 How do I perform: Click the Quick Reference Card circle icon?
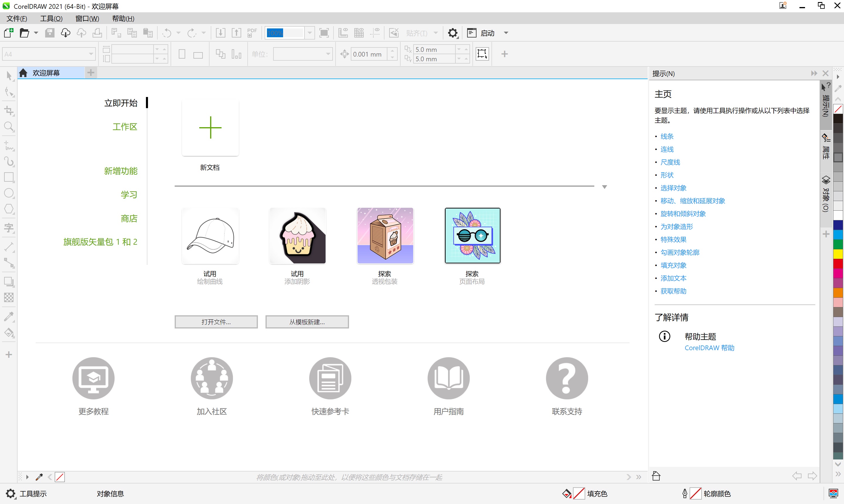330,378
